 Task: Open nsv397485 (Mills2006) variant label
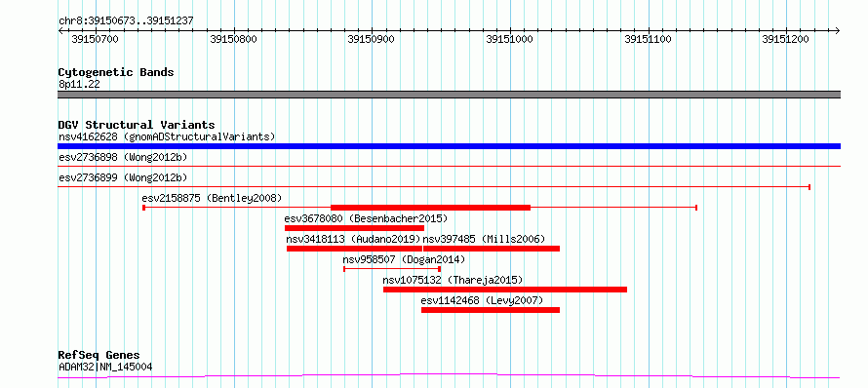click(484, 239)
